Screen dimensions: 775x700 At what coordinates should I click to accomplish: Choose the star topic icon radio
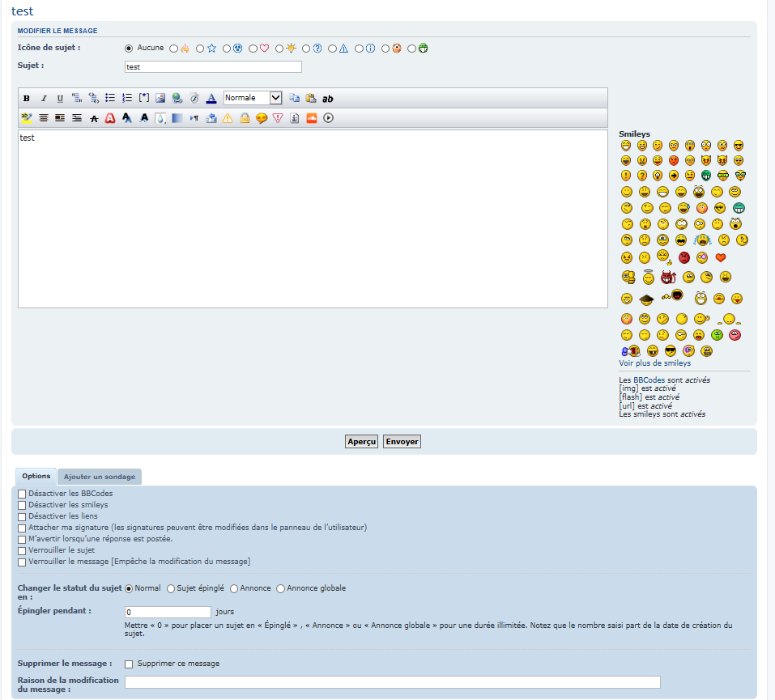click(200, 49)
